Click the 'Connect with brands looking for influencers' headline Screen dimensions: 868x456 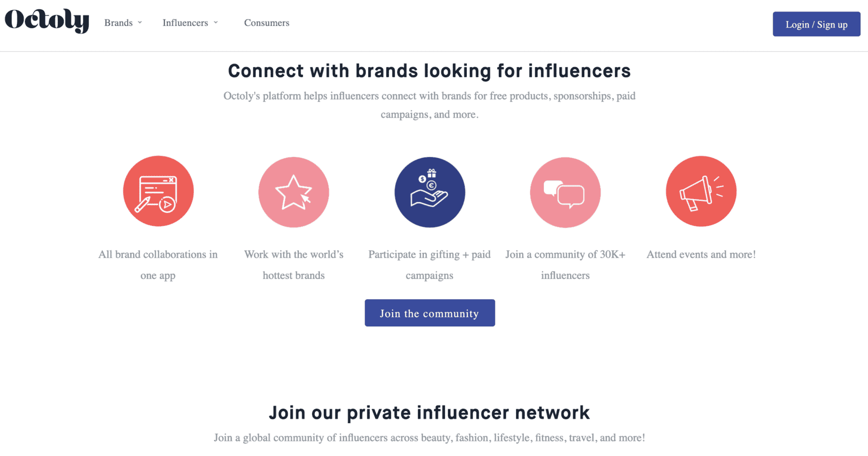click(x=429, y=70)
